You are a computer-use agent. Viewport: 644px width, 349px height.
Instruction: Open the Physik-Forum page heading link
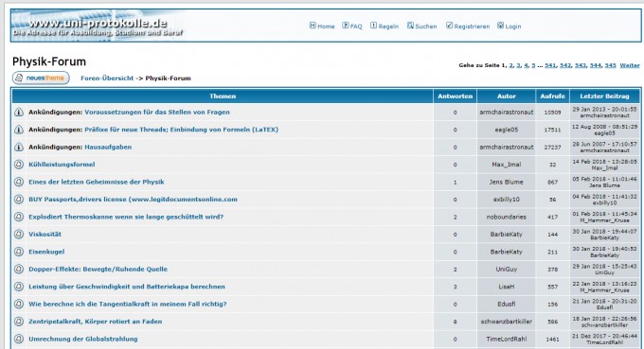click(x=49, y=61)
